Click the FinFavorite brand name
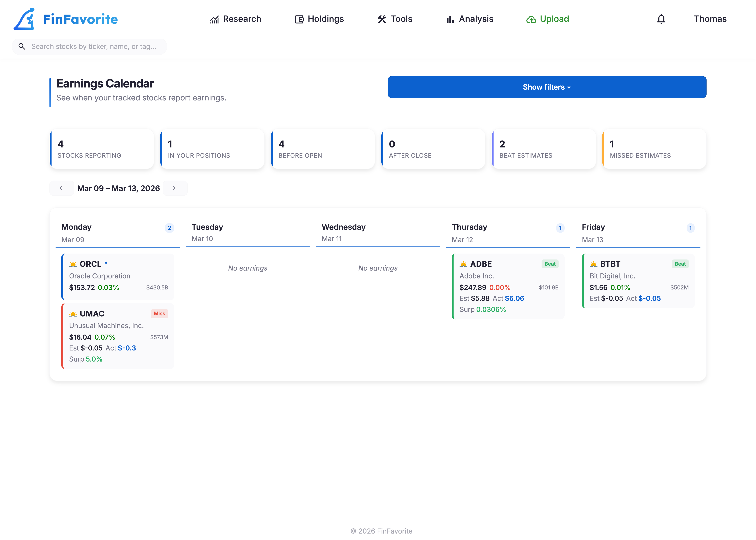Image resolution: width=756 pixels, height=540 pixels. pyautogui.click(x=80, y=19)
